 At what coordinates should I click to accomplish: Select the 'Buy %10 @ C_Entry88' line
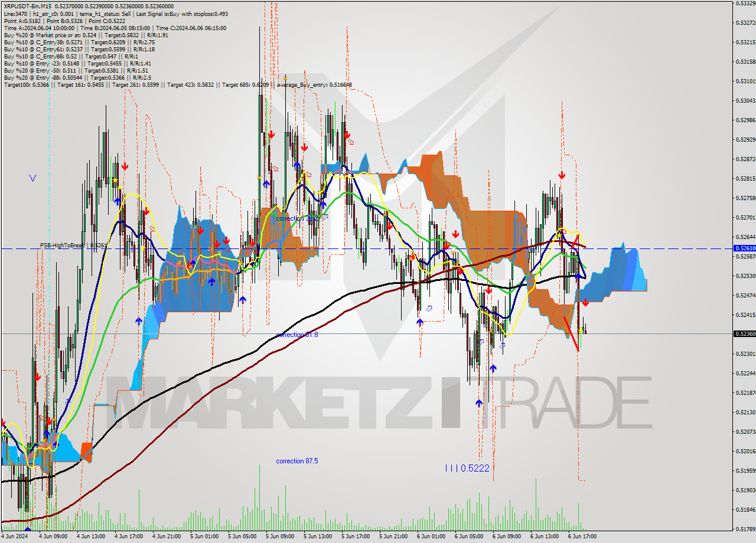(x=71, y=56)
